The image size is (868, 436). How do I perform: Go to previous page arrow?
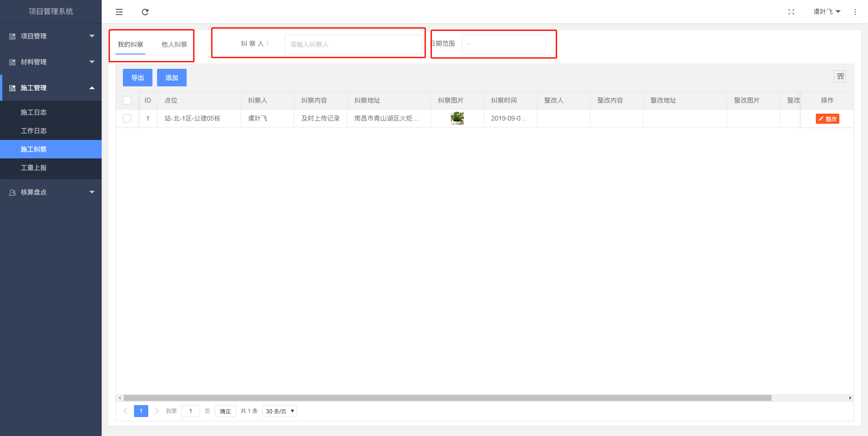point(125,411)
